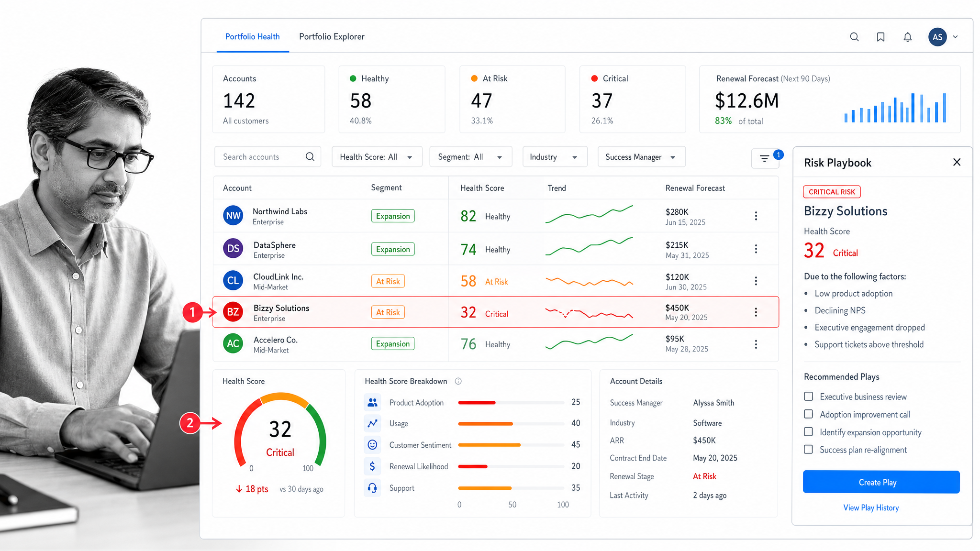
Task: Check Executive business review play
Action: [x=808, y=397]
